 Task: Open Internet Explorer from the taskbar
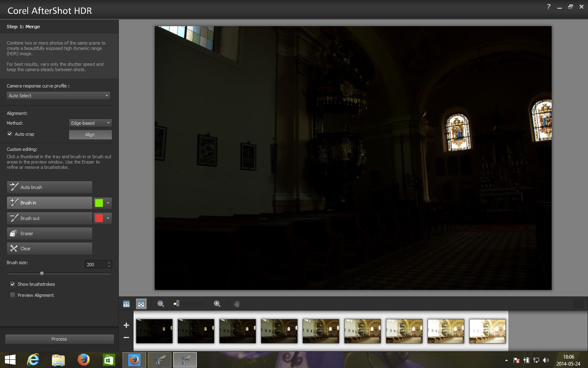(33, 360)
